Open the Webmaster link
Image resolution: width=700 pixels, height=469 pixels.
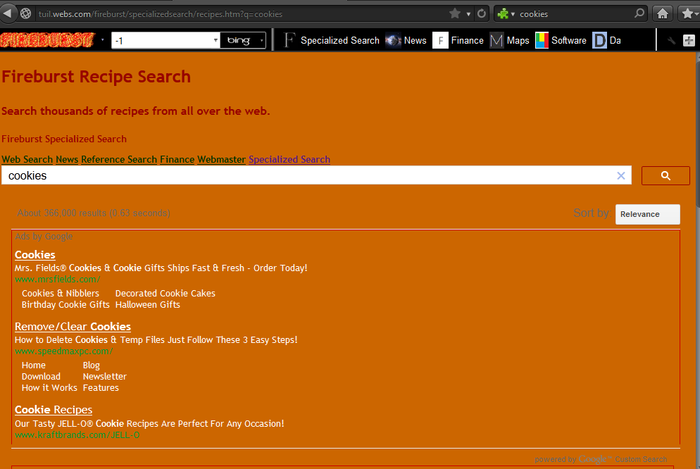221,159
